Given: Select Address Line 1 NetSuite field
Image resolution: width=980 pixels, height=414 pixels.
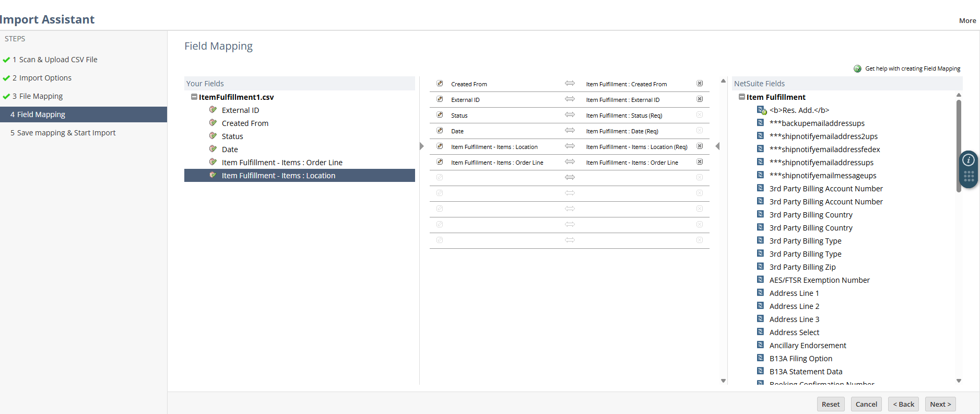Looking at the screenshot, I should coord(794,293).
